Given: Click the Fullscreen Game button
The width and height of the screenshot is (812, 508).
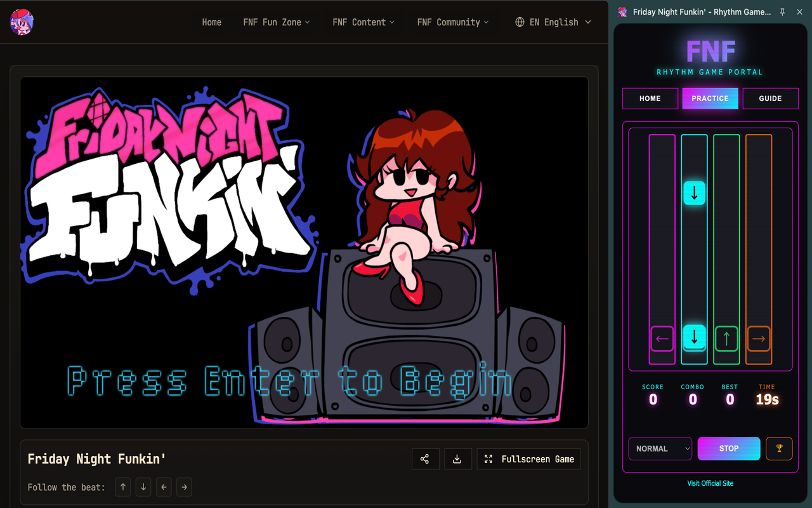Looking at the screenshot, I should [528, 459].
